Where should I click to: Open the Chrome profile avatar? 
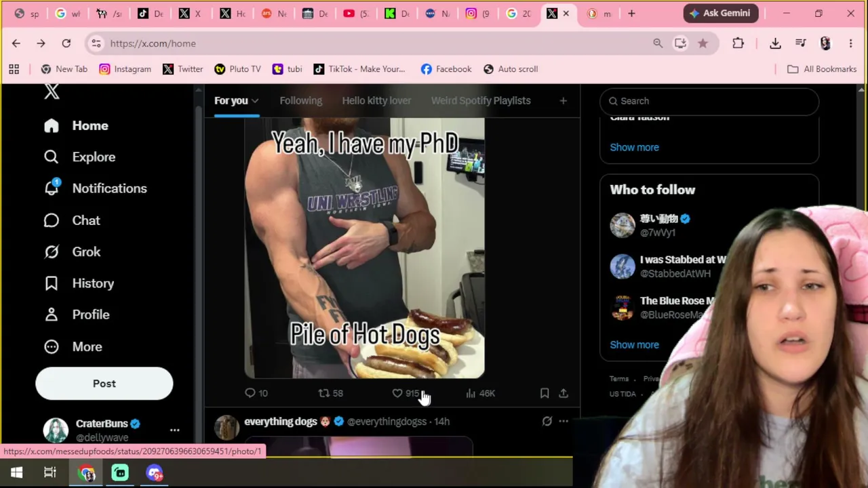click(825, 43)
